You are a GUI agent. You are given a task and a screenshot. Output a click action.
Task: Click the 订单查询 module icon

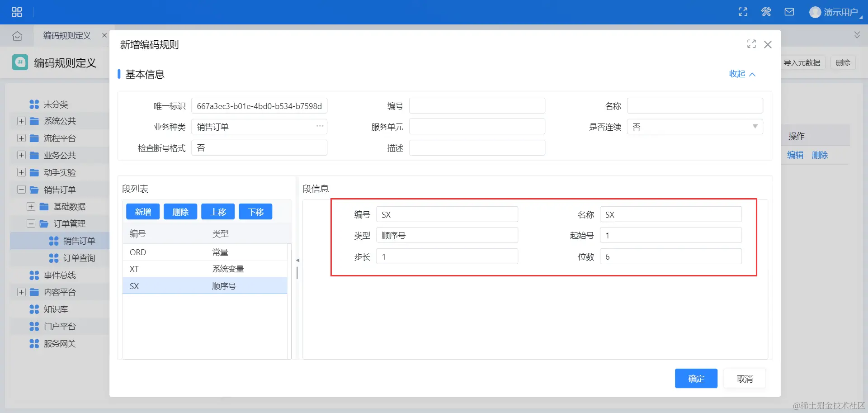pyautogui.click(x=54, y=258)
